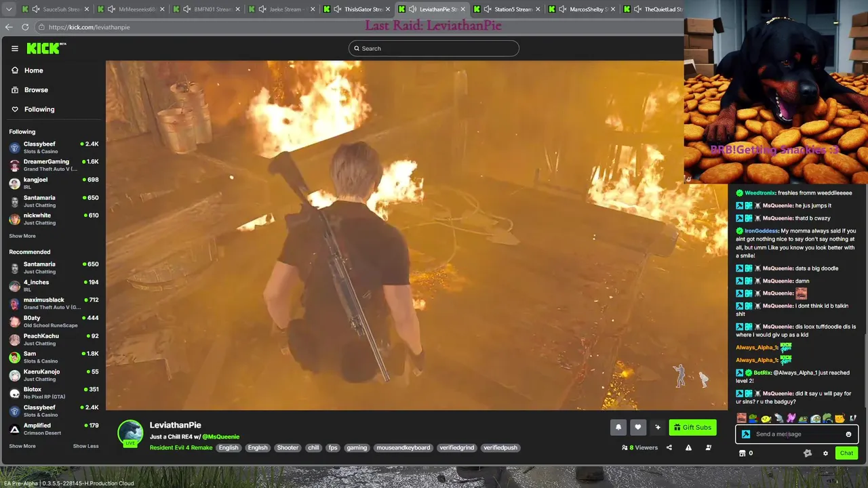Open kangjoel channel in Following

(x=54, y=183)
